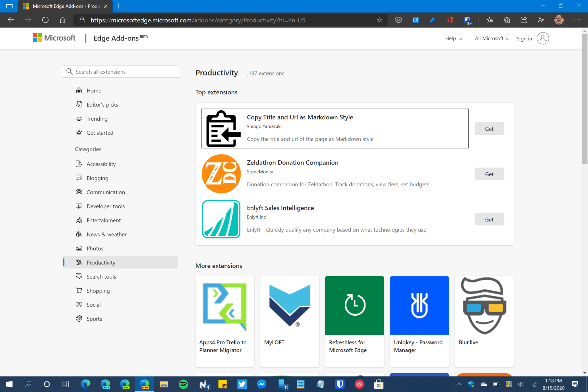
Task: Select the Accessibility category icon
Action: click(79, 164)
